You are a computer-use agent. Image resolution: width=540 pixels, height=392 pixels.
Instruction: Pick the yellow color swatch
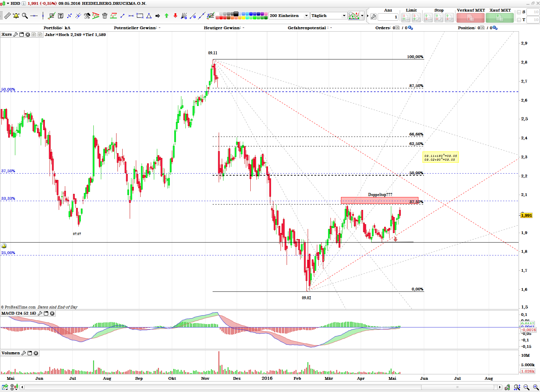pos(244,18)
